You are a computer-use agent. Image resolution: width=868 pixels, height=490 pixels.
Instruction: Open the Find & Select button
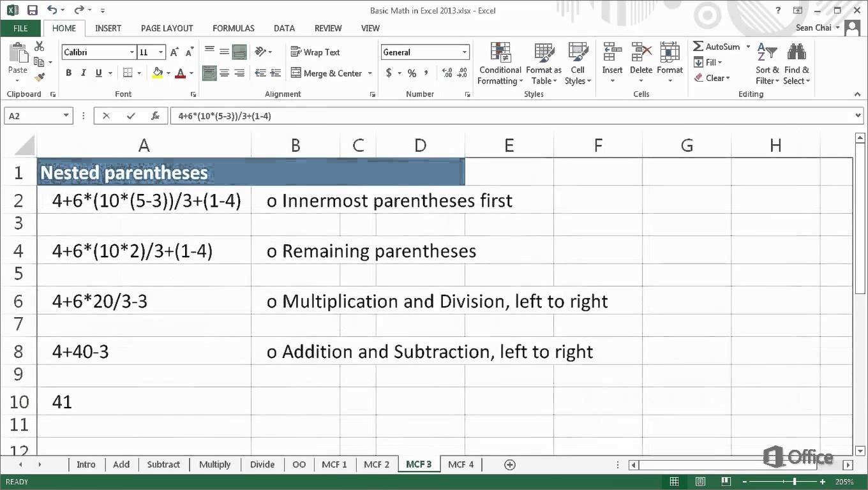[797, 64]
